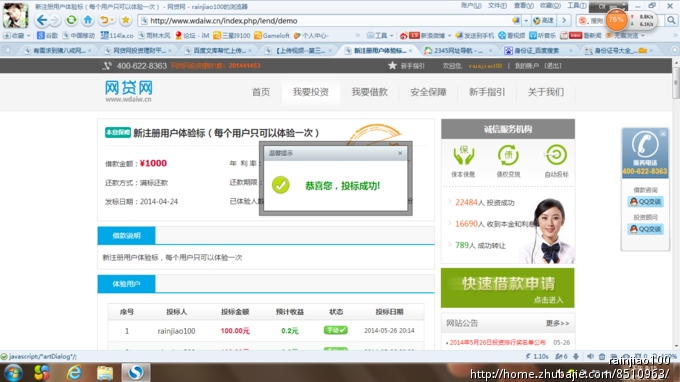Screen dimensions: 680x382
Task: Click the Sogou browser taskbar icon
Action: [136, 373]
